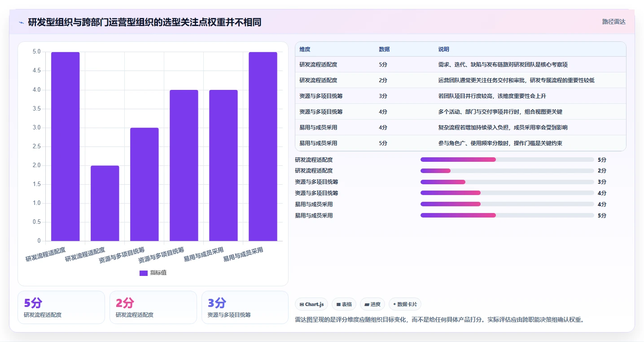Click the 指标值 legend text

(158, 273)
